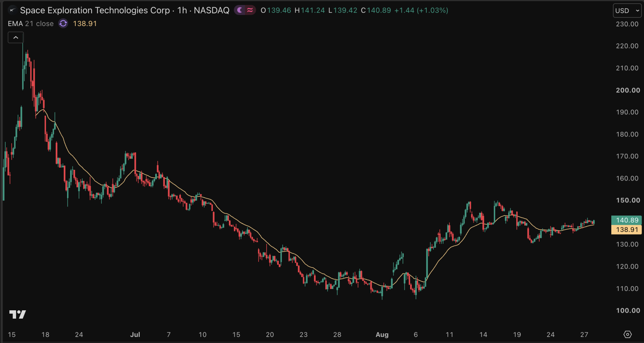Click the 200.00 price axis label
This screenshot has width=644, height=343.
(628, 90)
